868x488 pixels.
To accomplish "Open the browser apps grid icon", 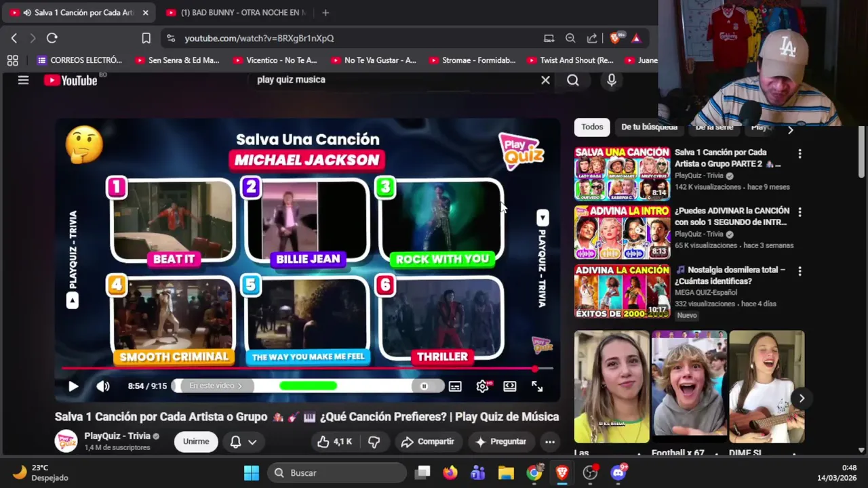I will click(x=12, y=60).
